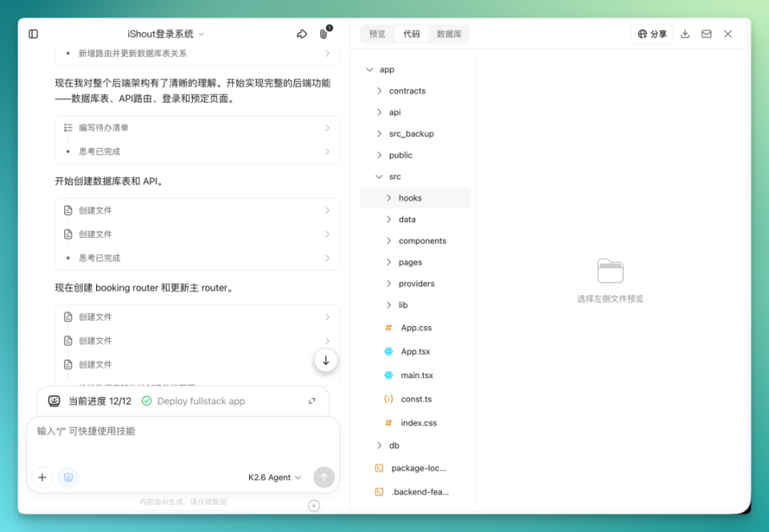The image size is (769, 532).
Task: Expand the lib folder
Action: point(389,305)
